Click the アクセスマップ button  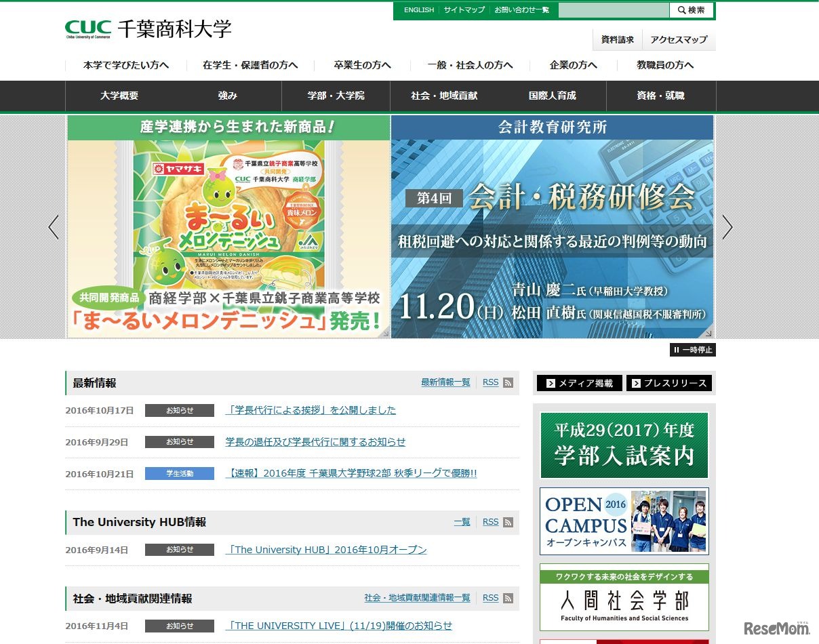[x=679, y=40]
